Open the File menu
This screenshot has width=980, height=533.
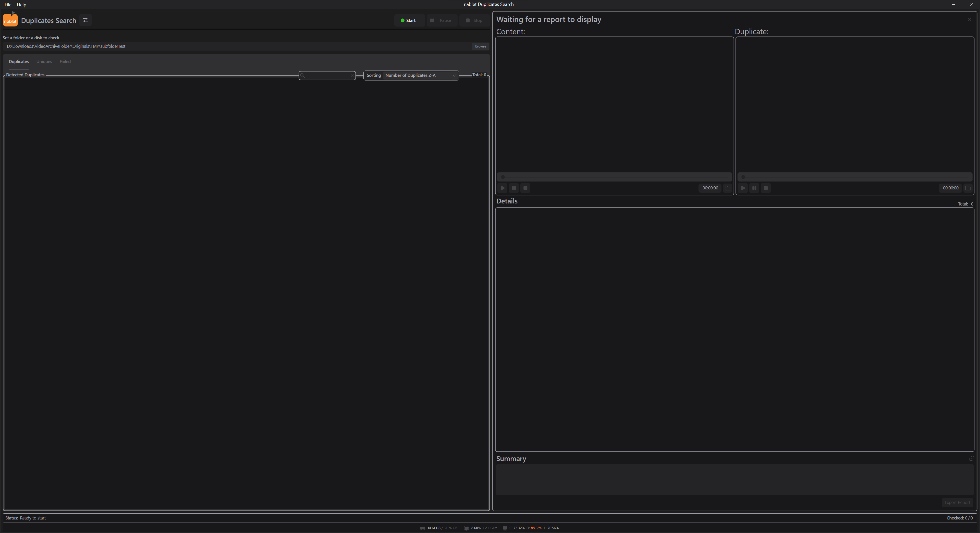pyautogui.click(x=8, y=5)
